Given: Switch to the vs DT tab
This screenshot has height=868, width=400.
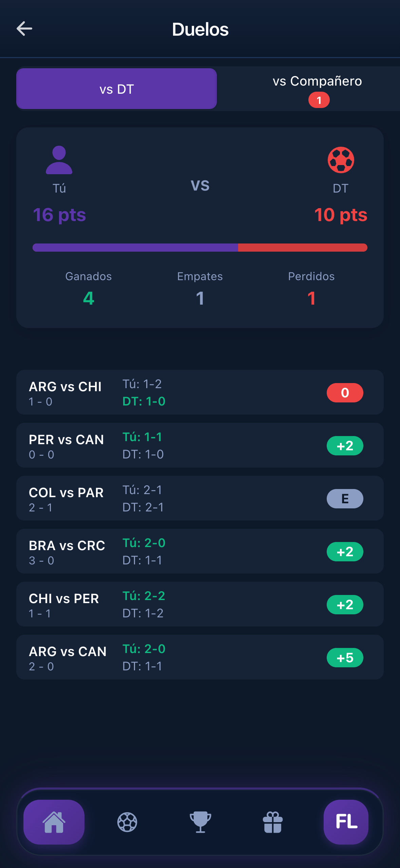Looking at the screenshot, I should click(x=116, y=89).
